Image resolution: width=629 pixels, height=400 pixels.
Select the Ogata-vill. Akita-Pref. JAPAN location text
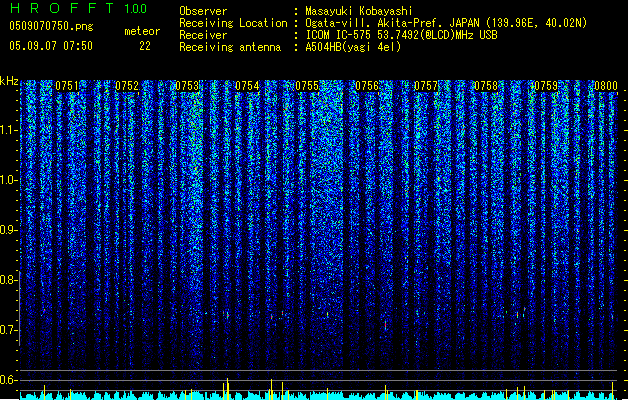[446, 23]
